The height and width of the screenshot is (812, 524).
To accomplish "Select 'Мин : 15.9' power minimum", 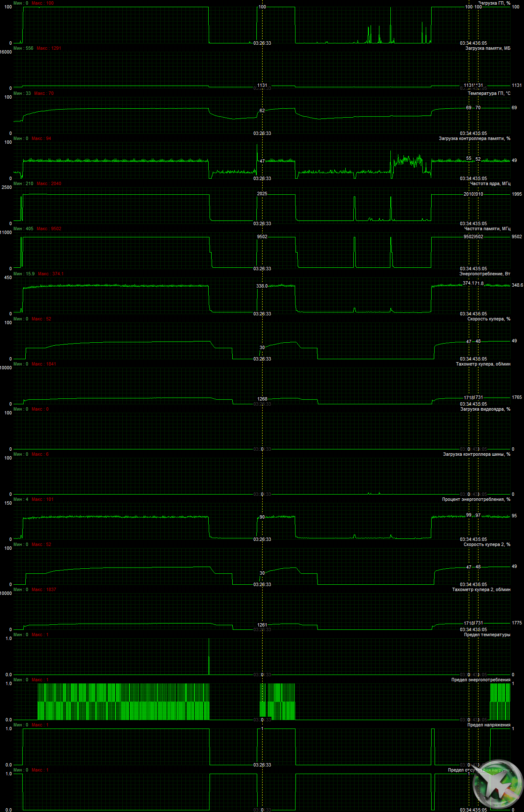I will 24,274.
